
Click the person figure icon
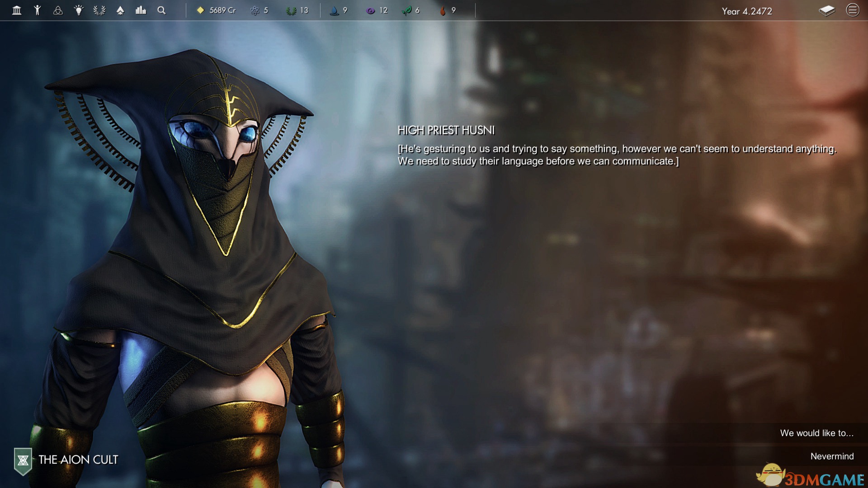(x=38, y=10)
